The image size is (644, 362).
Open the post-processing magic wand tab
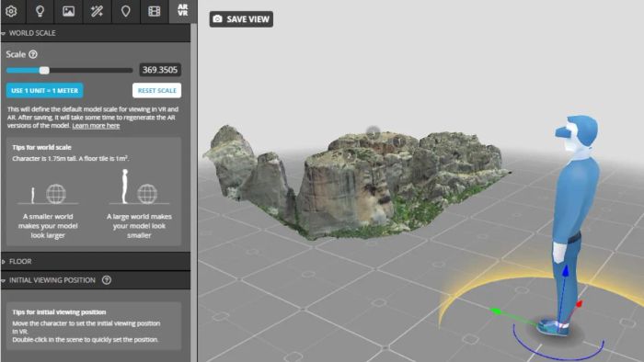point(97,11)
